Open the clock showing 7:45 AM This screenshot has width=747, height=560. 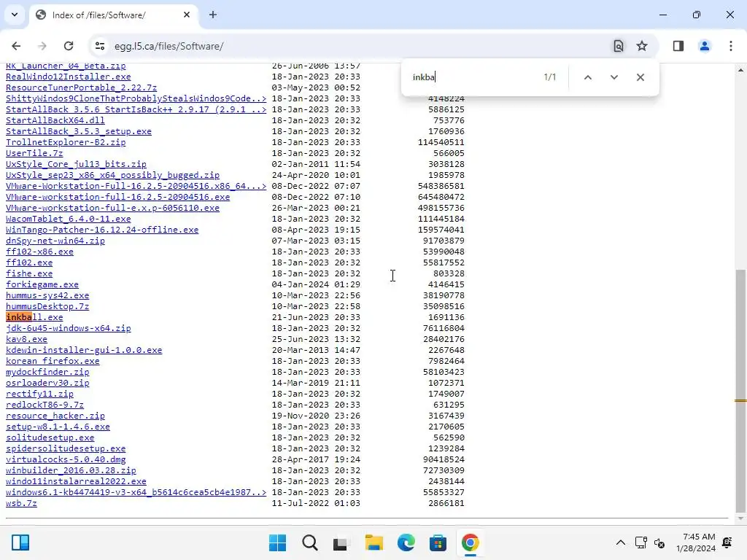click(x=696, y=542)
